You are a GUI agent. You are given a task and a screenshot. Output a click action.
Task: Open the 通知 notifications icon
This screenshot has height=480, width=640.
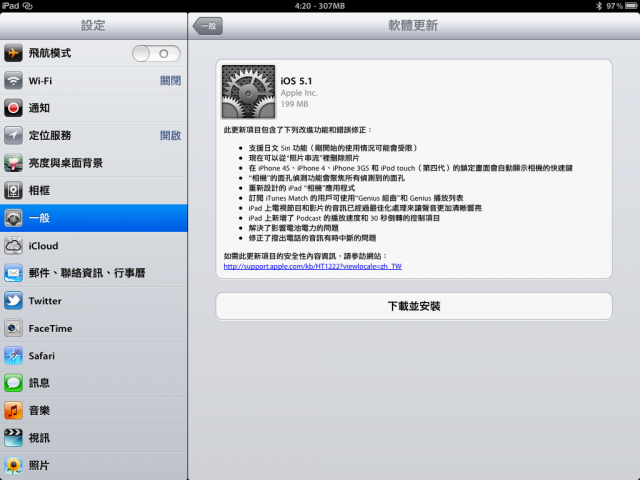pyautogui.click(x=13, y=108)
